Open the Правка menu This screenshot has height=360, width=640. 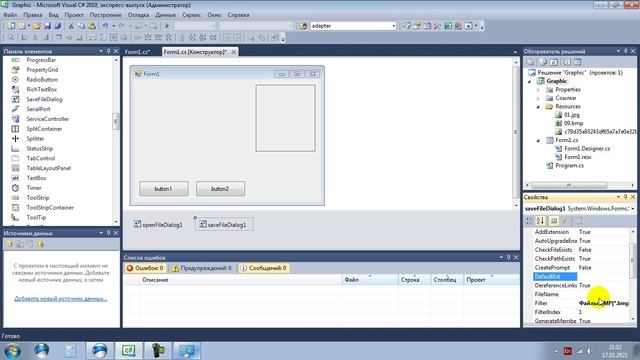[x=33, y=15]
